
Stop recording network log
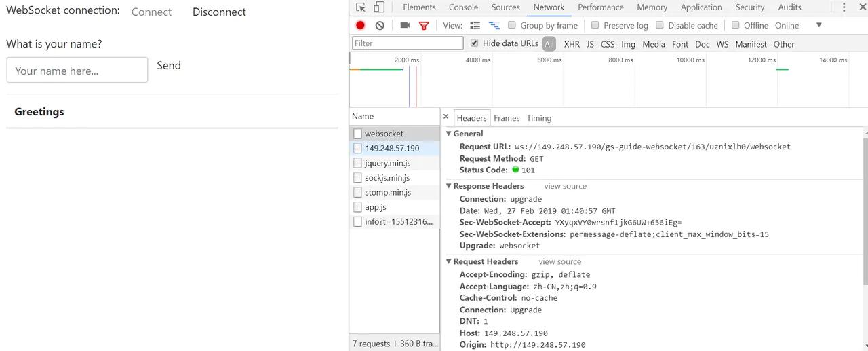tap(360, 25)
